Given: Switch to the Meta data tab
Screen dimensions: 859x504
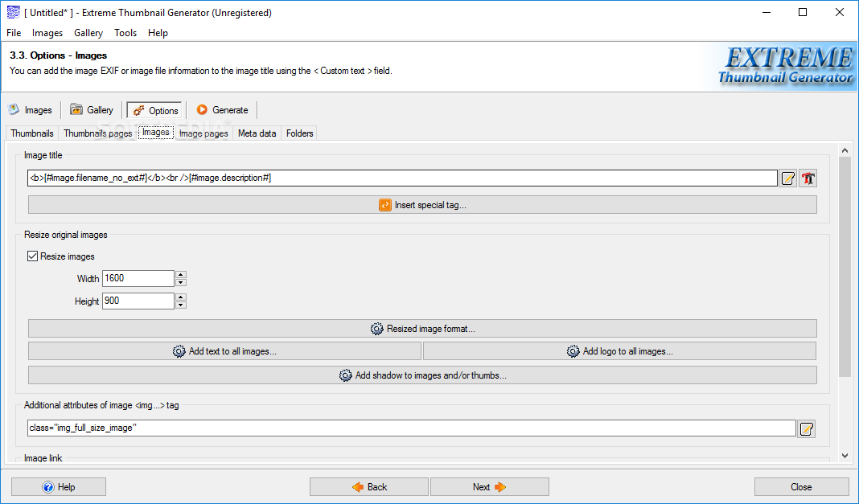Looking at the screenshot, I should (x=257, y=133).
